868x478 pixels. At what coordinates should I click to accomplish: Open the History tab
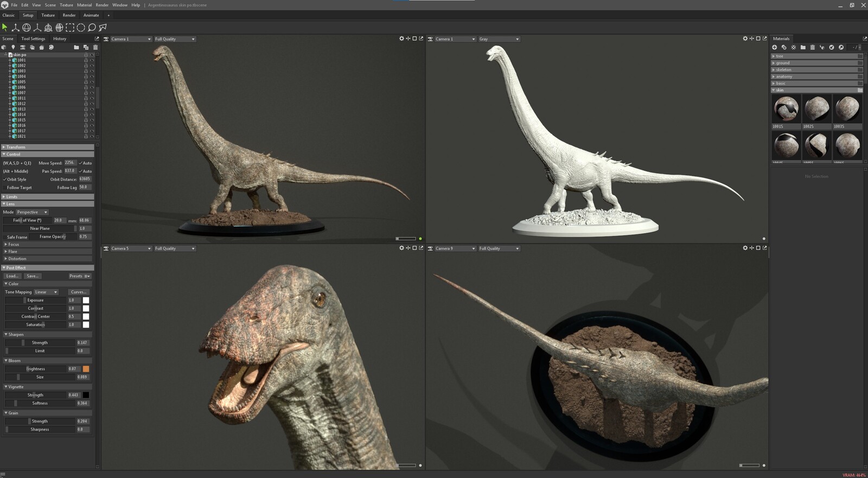coord(60,39)
